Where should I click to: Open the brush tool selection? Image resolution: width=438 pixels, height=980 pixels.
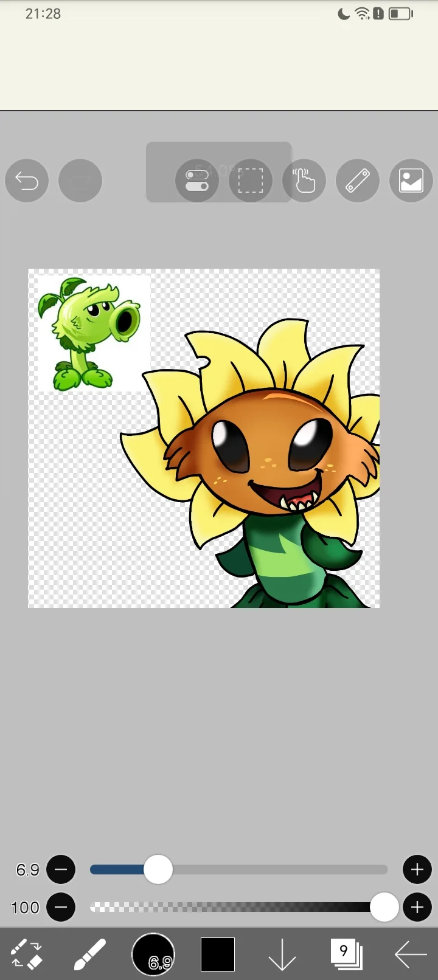click(90, 954)
